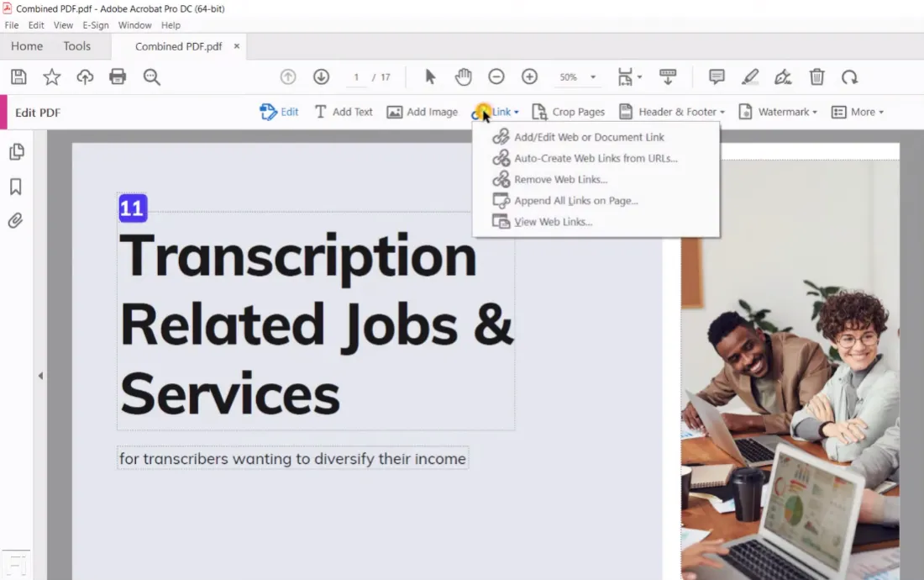This screenshot has width=924, height=580.
Task: Open the sign document pen icon
Action: click(783, 76)
